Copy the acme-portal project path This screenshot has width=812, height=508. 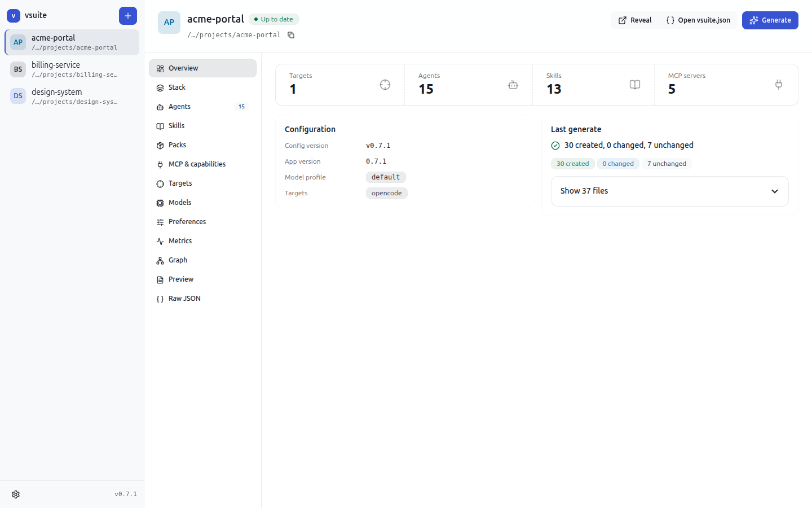tap(291, 35)
